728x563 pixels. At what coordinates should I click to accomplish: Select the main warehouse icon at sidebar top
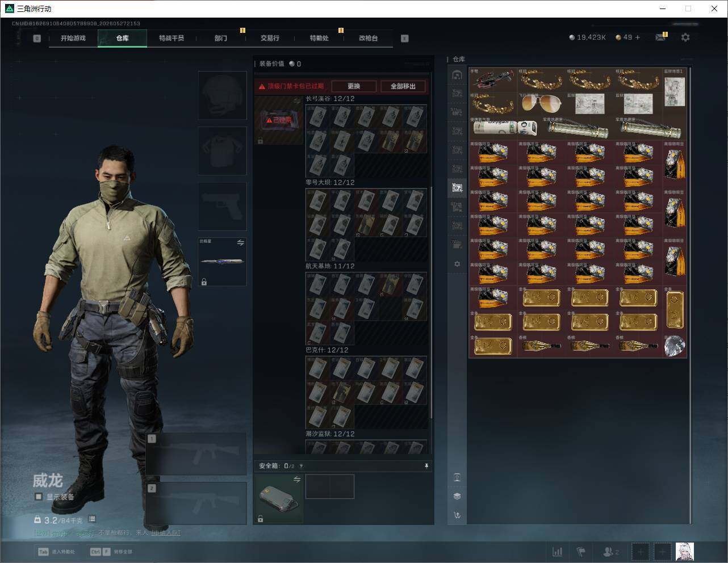[457, 75]
